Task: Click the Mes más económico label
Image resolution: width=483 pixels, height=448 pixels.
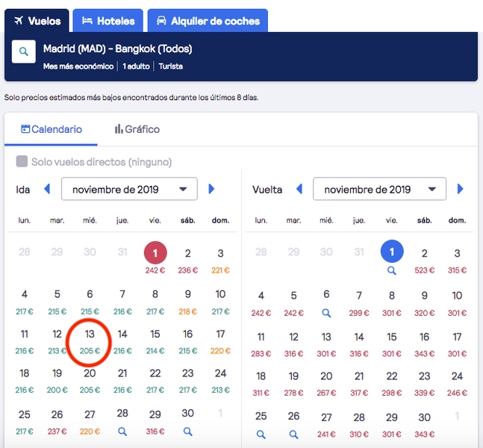Action: pos(78,66)
